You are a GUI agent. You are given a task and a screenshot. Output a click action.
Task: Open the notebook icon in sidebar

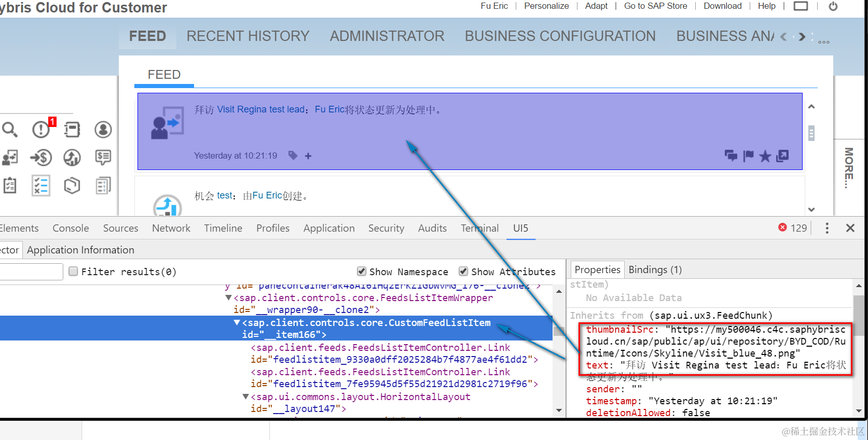point(72,130)
